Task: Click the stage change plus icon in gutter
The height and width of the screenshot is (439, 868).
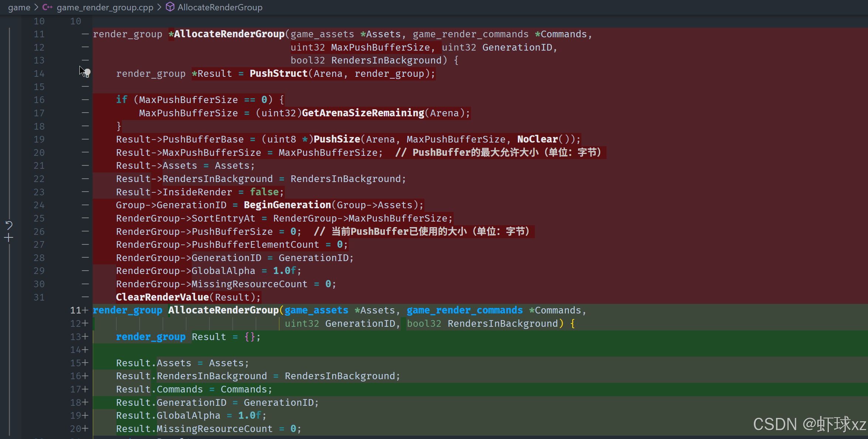Action: click(x=8, y=238)
